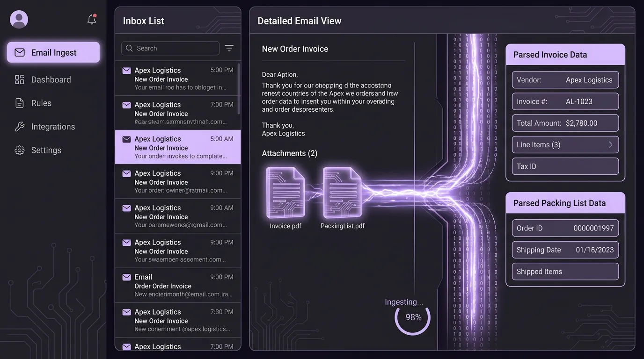The height and width of the screenshot is (359, 644).
Task: Open the Invoice.pdf attachment
Action: click(285, 193)
